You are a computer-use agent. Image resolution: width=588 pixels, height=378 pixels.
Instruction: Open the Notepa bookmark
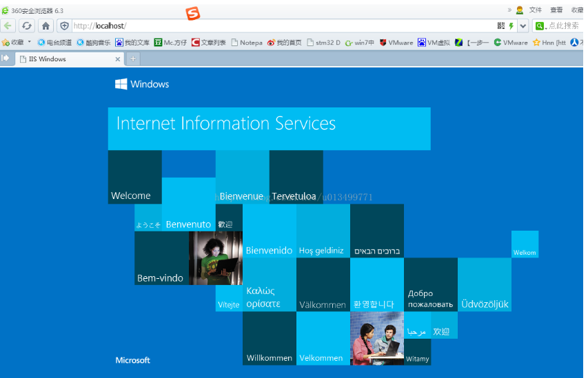click(247, 42)
